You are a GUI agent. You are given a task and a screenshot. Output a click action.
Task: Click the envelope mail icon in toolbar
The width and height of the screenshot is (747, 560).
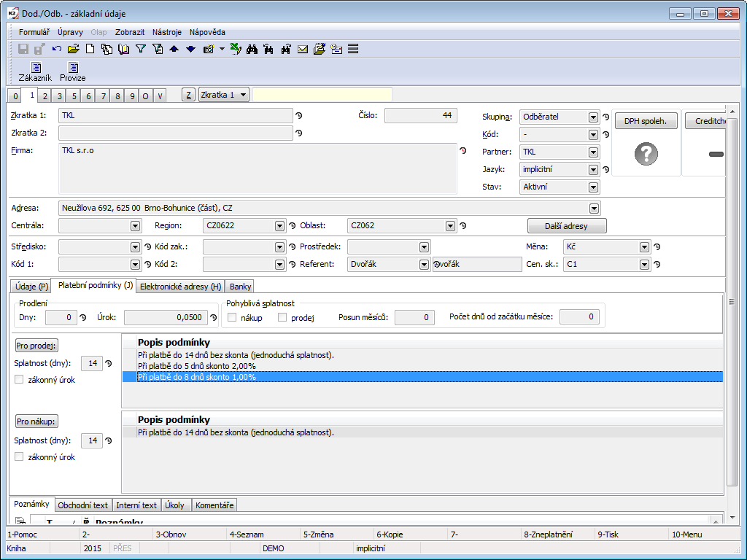point(302,49)
